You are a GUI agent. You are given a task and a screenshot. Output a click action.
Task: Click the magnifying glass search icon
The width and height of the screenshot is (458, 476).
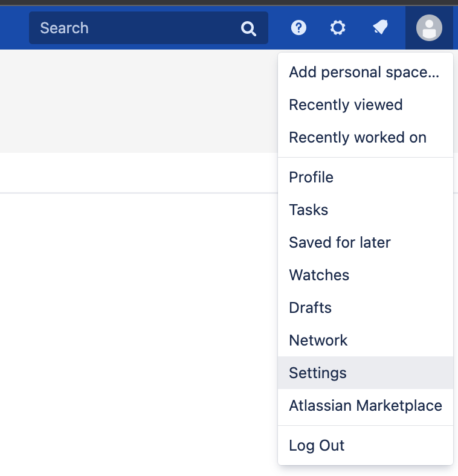248,28
